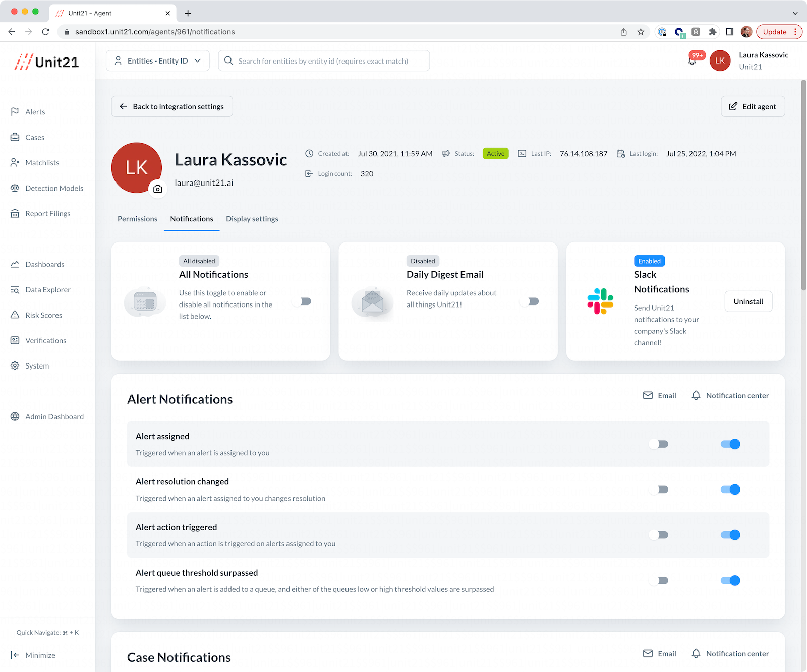This screenshot has width=807, height=672.
Task: Click the Report Filings building icon
Action: [x=15, y=213]
